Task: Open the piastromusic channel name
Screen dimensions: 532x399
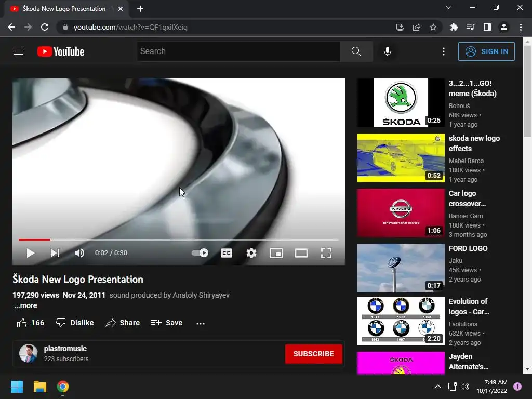Action: 65,349
